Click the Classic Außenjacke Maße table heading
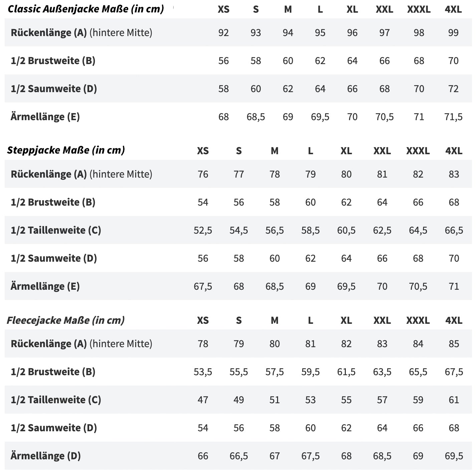Image resolution: width=476 pixels, height=474 pixels. (85, 9)
